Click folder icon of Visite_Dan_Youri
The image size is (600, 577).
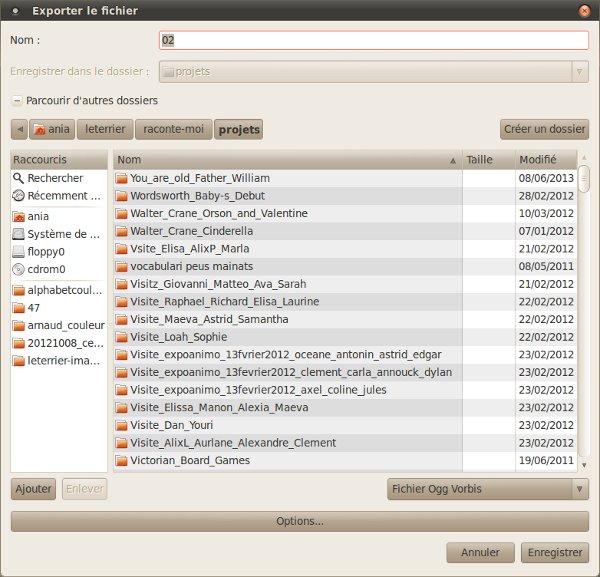121,425
